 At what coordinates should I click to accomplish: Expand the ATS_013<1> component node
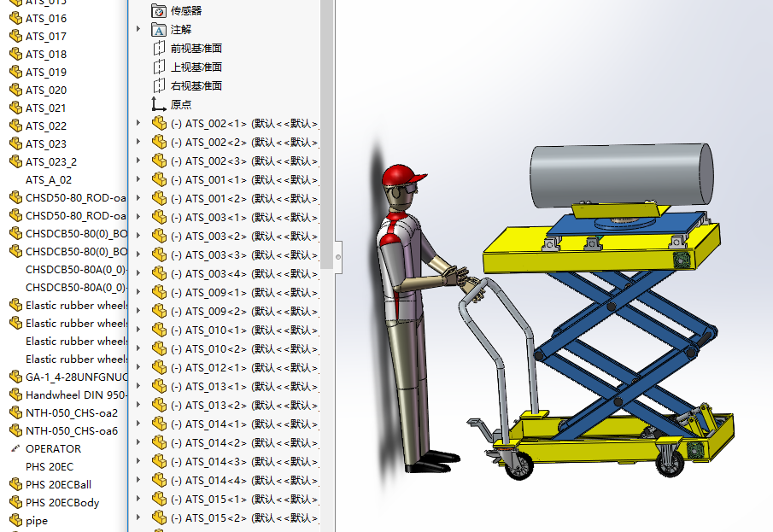pyautogui.click(x=138, y=386)
